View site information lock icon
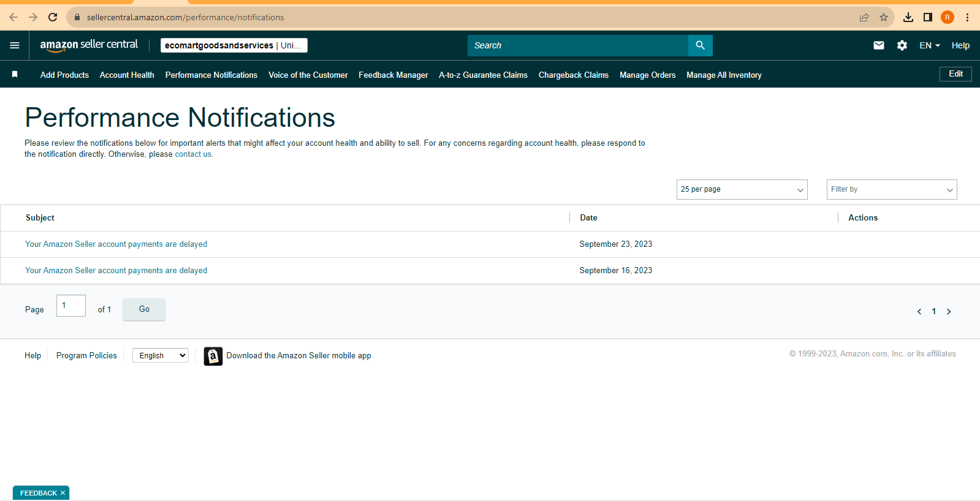 tap(77, 17)
